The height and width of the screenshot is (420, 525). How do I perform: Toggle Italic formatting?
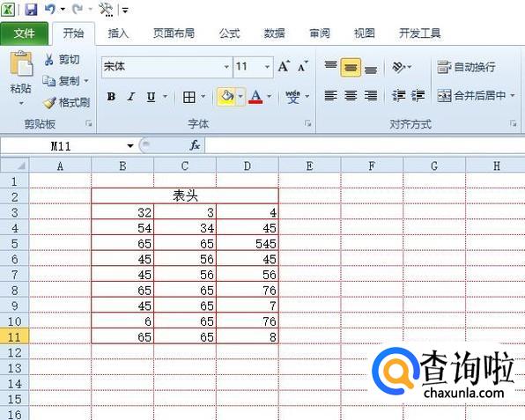click(x=131, y=97)
